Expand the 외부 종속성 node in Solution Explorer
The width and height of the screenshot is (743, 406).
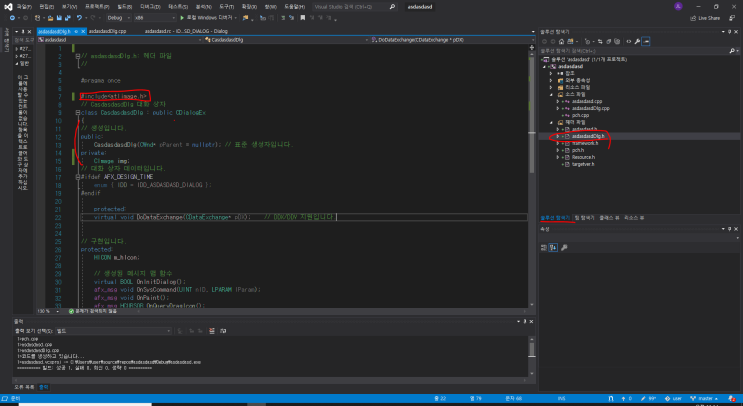[551, 81]
